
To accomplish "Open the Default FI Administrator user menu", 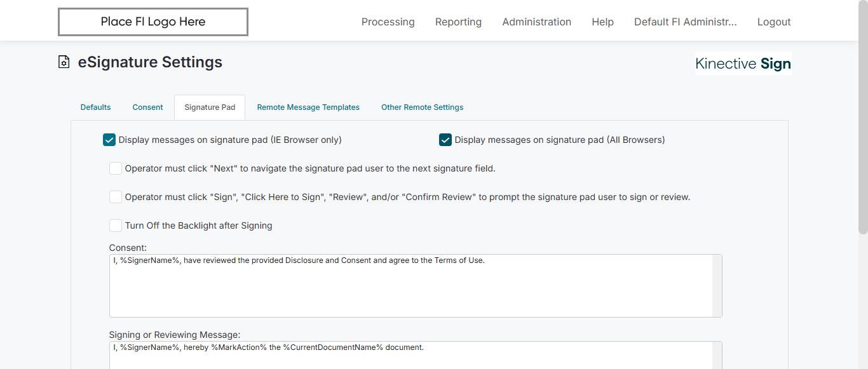I will [x=685, y=22].
